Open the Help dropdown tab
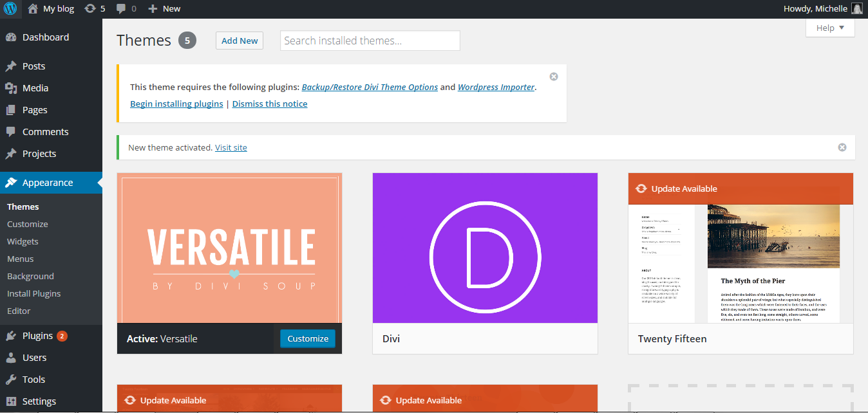This screenshot has width=868, height=413. pos(830,28)
